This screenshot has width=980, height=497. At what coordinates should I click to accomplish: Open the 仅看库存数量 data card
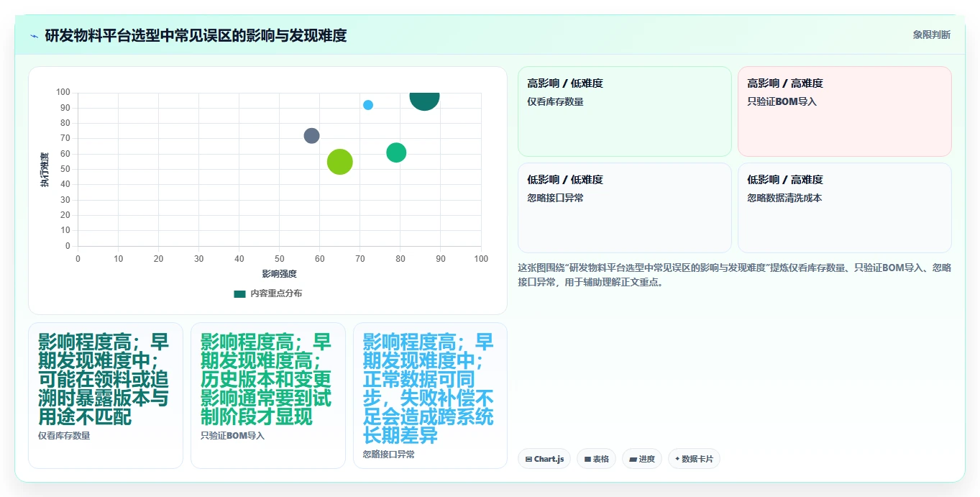click(x=106, y=396)
